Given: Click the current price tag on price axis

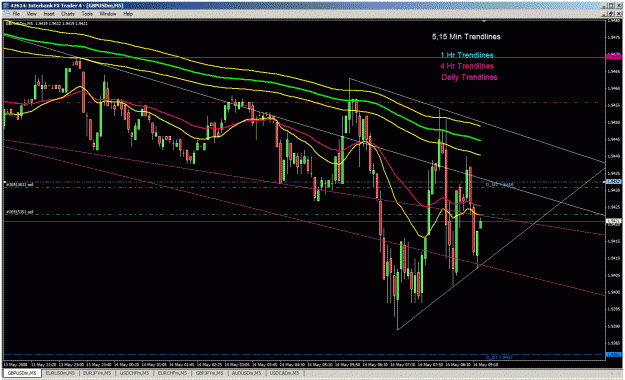Looking at the screenshot, I should point(613,221).
